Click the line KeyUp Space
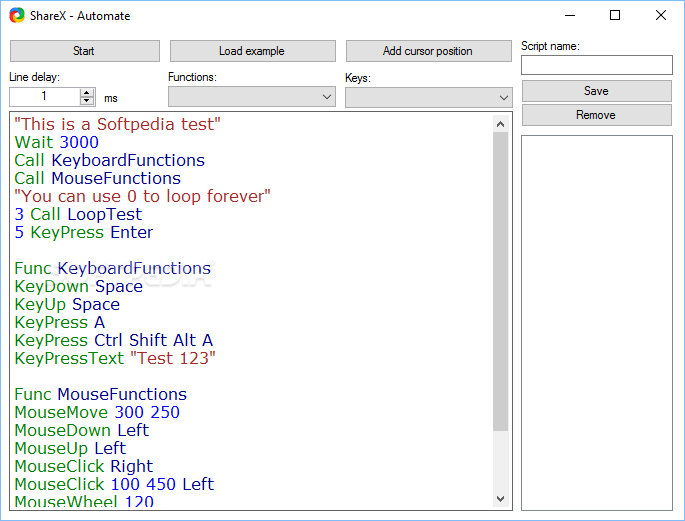This screenshot has height=521, width=685. pyautogui.click(x=67, y=304)
